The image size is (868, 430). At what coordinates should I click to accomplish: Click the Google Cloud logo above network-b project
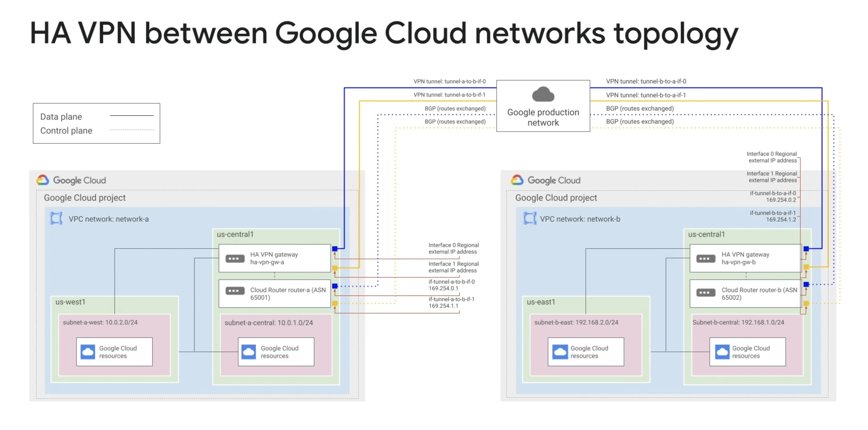(546, 180)
